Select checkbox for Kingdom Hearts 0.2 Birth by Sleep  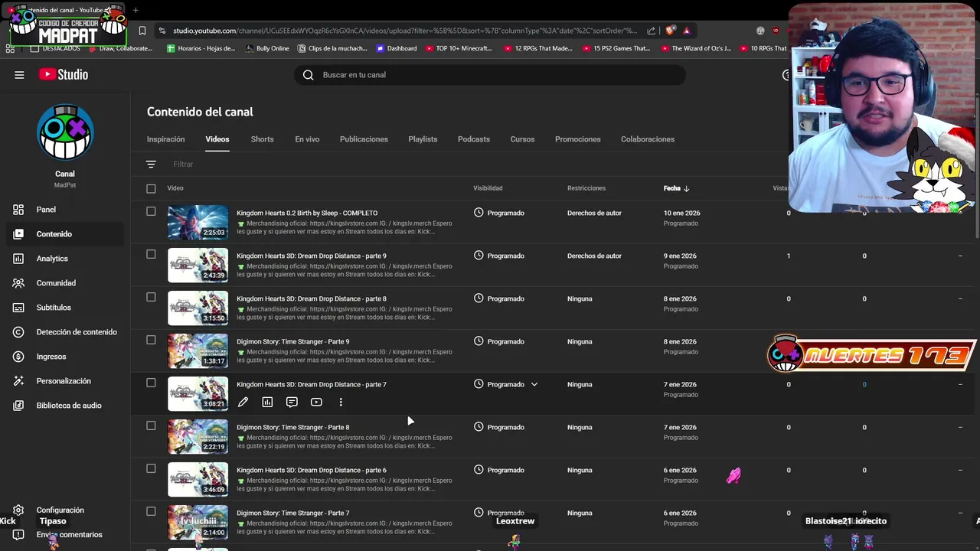coord(151,212)
